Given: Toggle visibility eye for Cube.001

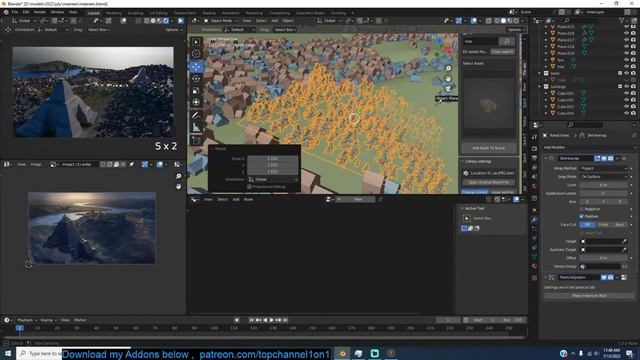Looking at the screenshot, I should pos(627,93).
